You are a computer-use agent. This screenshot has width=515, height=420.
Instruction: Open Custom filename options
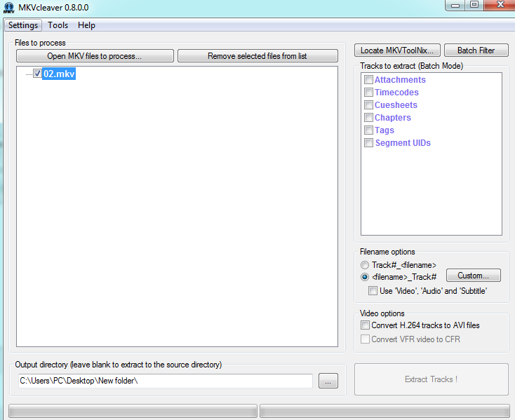coord(474,276)
